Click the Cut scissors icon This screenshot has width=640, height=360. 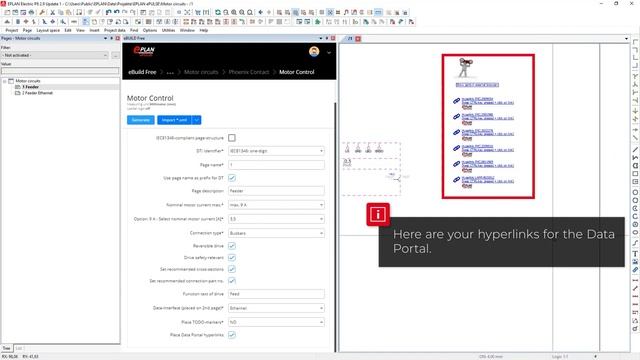click(53, 13)
